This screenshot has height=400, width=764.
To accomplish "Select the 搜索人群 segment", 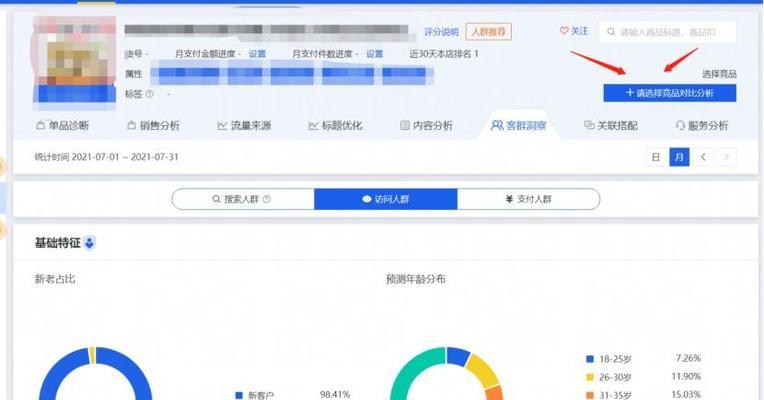I will point(243,199).
